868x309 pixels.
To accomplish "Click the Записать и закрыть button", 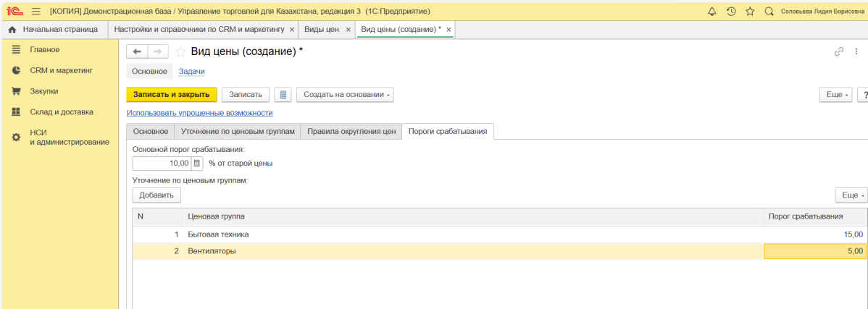I will click(x=171, y=95).
